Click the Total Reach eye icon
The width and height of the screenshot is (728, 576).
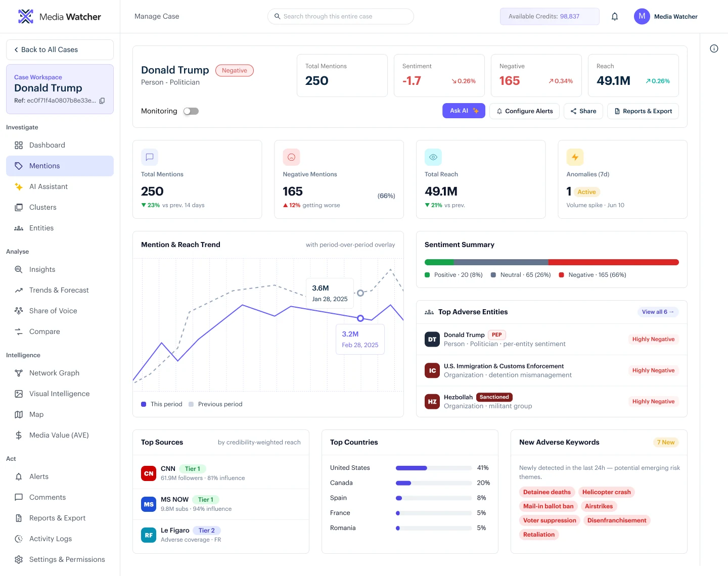433,157
